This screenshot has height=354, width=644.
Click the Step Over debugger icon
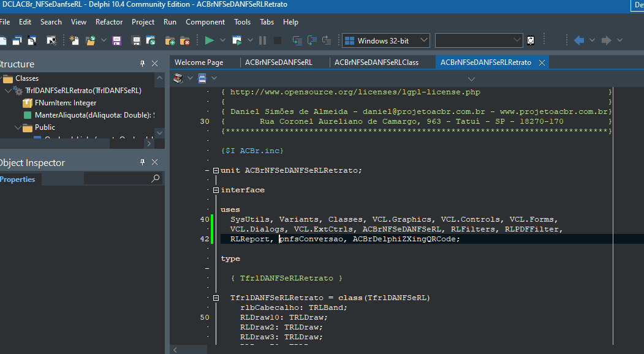coord(312,40)
